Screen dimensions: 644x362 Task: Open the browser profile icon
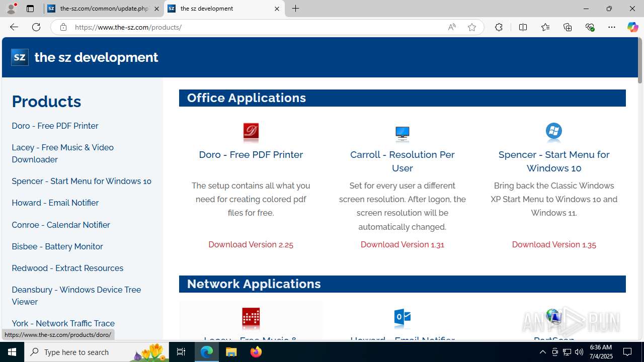pyautogui.click(x=11, y=9)
